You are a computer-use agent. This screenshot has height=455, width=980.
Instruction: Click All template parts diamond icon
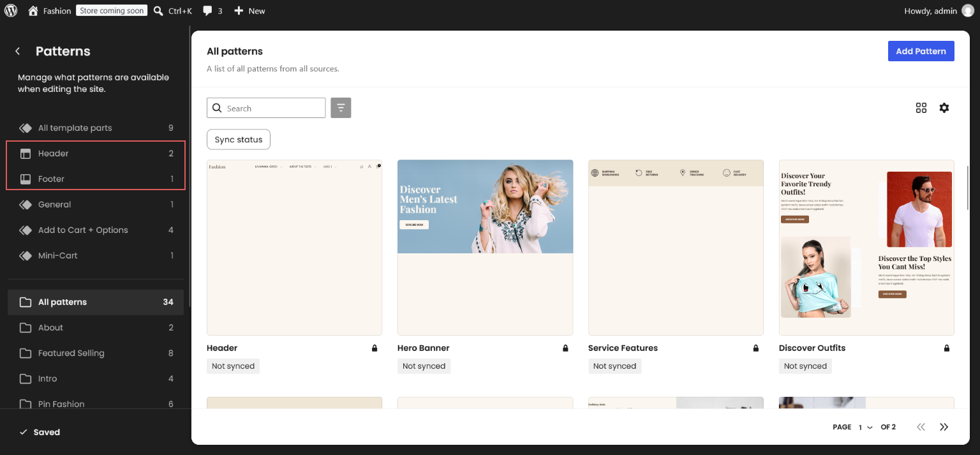[x=26, y=128]
